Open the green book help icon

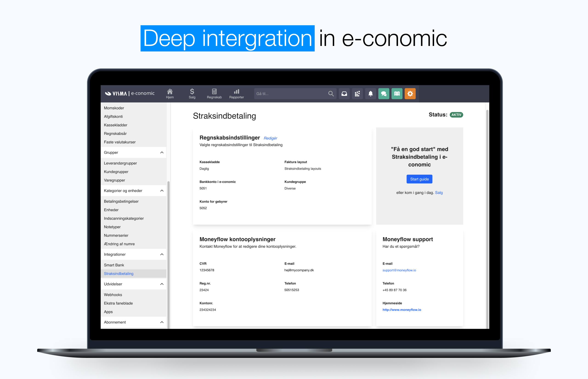point(397,93)
